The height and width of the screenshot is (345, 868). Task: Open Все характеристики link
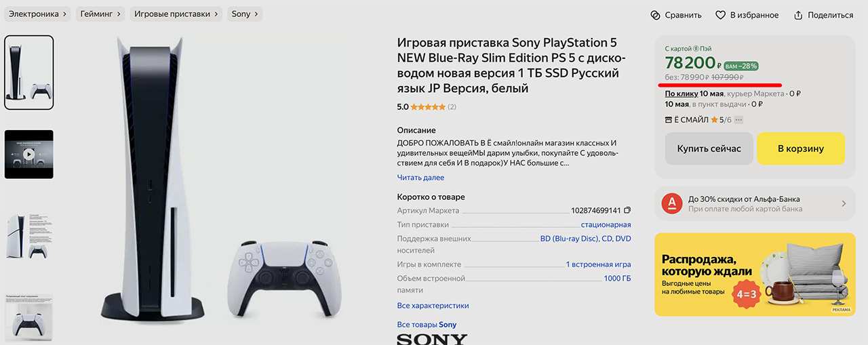(x=433, y=306)
